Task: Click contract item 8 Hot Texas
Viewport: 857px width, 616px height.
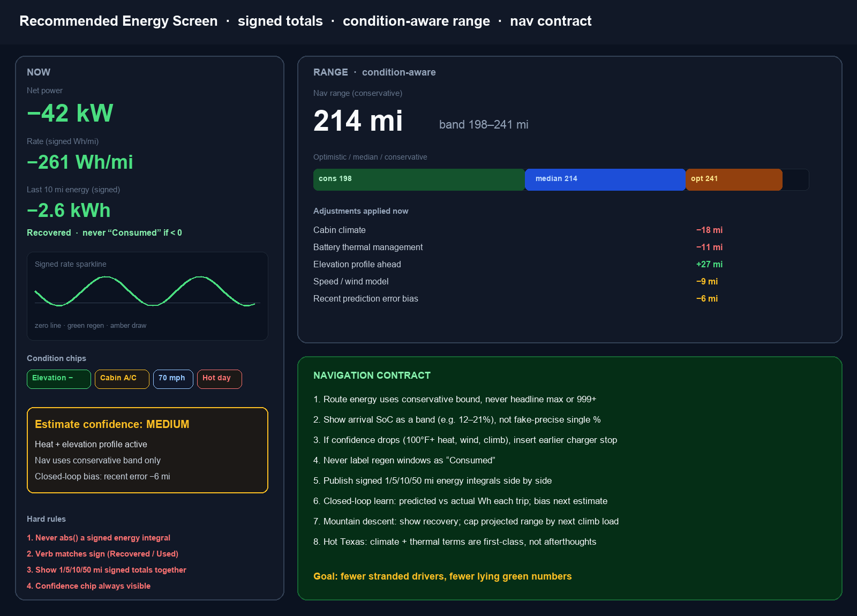Action: (455, 542)
